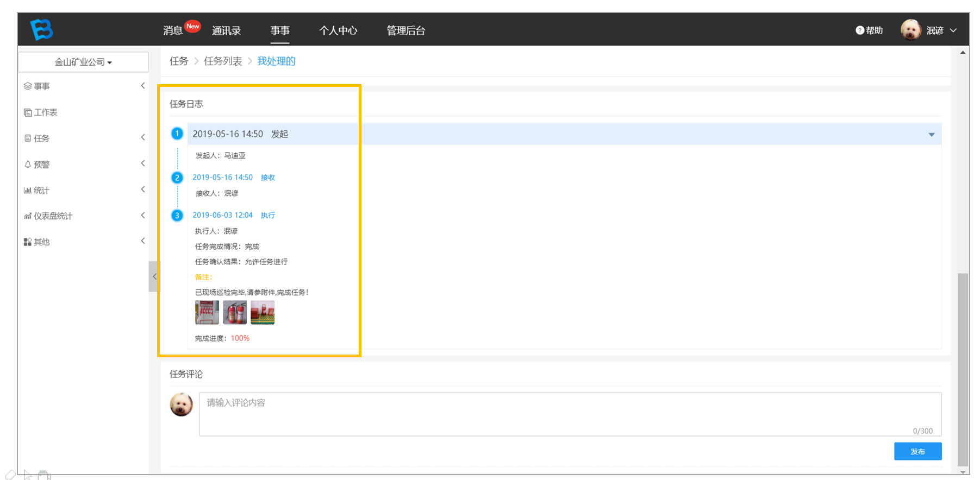Click timeline step 3 circle marker

[x=177, y=216]
